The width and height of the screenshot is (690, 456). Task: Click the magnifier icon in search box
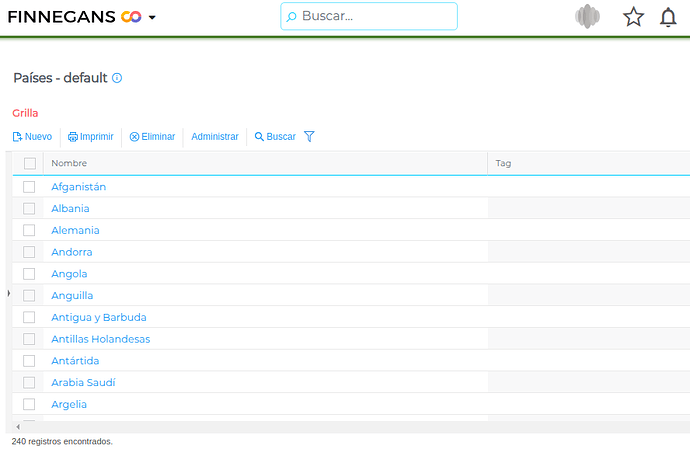291,17
